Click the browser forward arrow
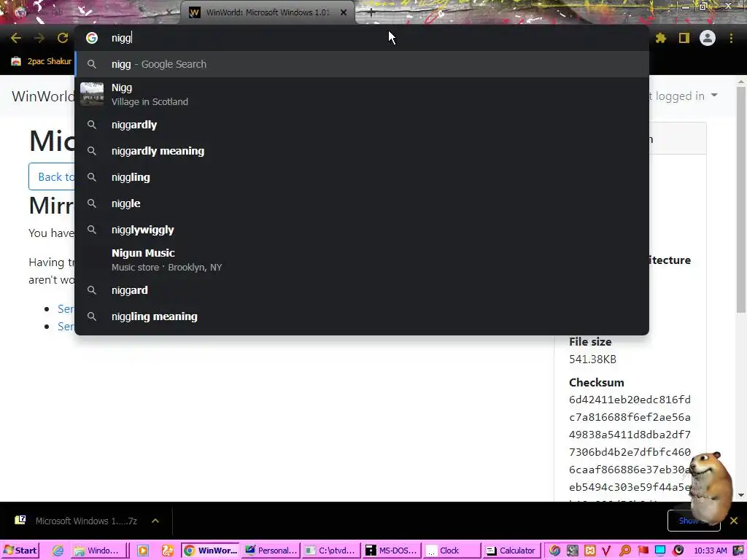Viewport: 747px width, 560px height. tap(39, 38)
